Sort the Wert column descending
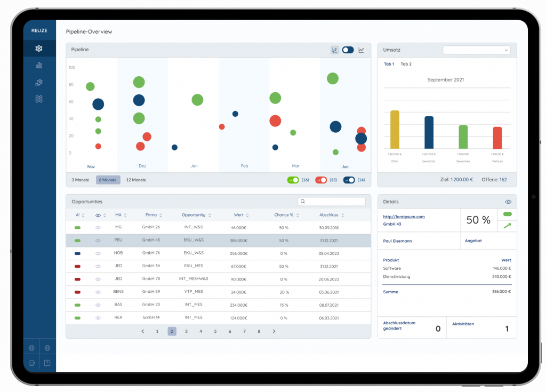Screen dimensions: 546x392 pos(248,215)
